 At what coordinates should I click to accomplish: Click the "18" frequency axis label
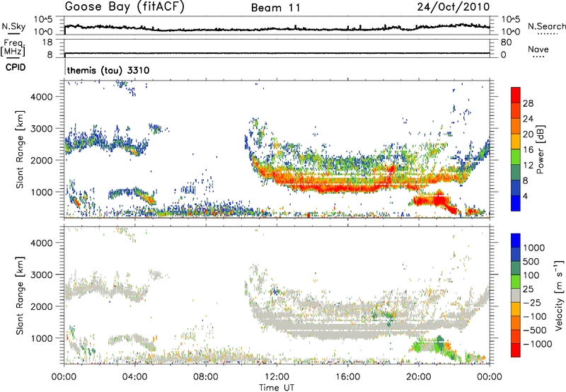point(47,42)
